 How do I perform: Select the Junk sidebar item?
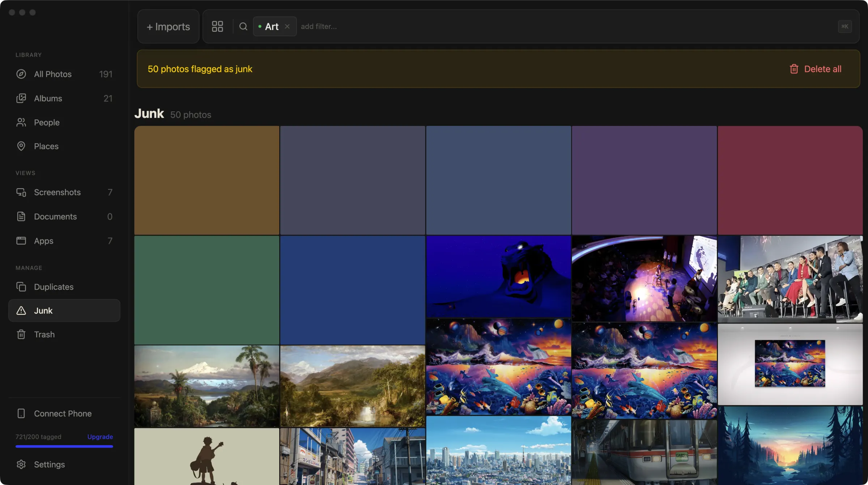(x=64, y=311)
